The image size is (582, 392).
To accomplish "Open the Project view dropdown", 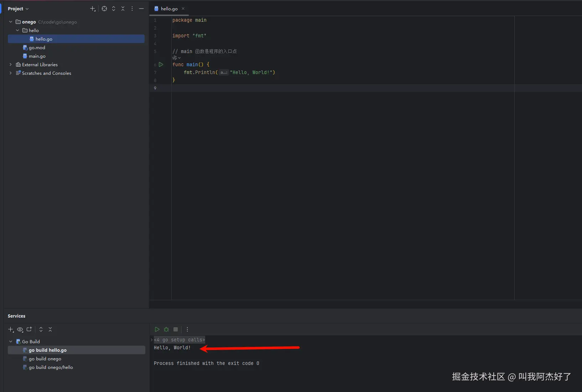I will 18,9.
